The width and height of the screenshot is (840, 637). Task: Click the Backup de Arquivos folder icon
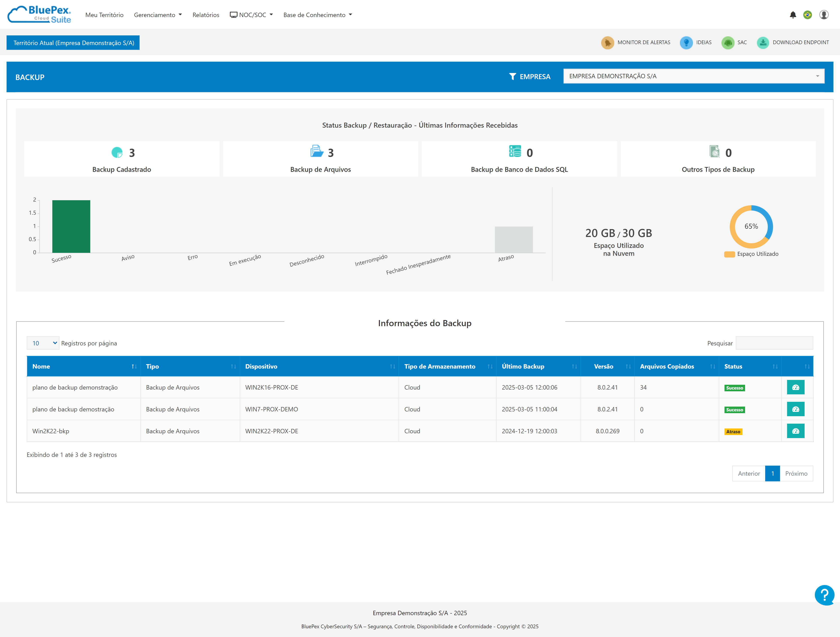(317, 151)
